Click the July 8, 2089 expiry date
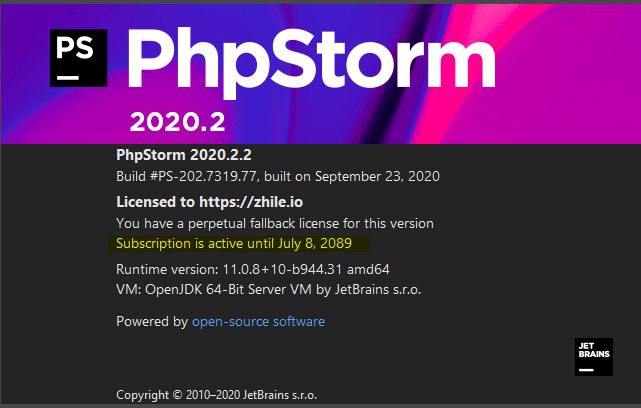Image resolution: width=641 pixels, height=408 pixels. (315, 244)
